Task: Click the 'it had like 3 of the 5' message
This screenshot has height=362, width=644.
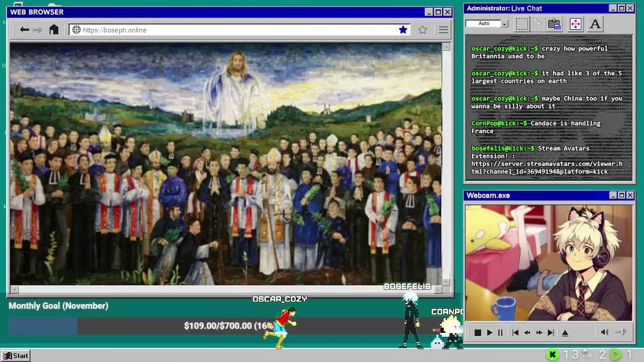Action: 546,77
